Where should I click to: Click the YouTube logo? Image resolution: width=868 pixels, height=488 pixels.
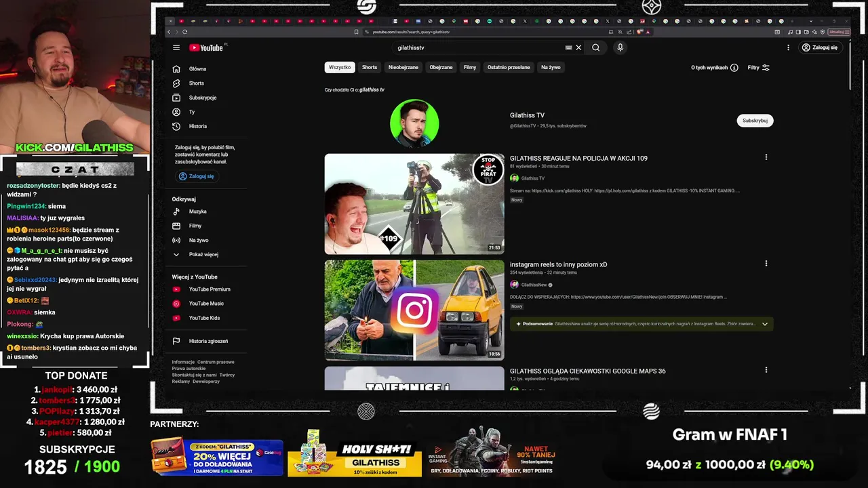coord(206,47)
